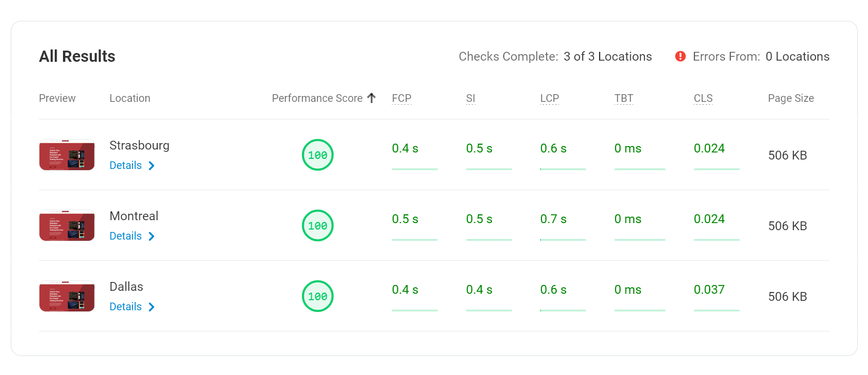This screenshot has height=375, width=868.
Task: Click the 3 of 3 Locations text
Action: coord(607,56)
